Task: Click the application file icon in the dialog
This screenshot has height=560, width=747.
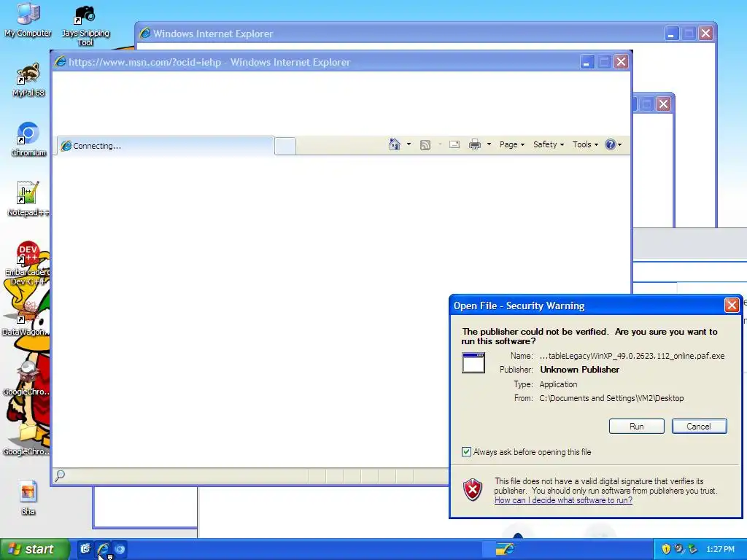Action: click(473, 363)
